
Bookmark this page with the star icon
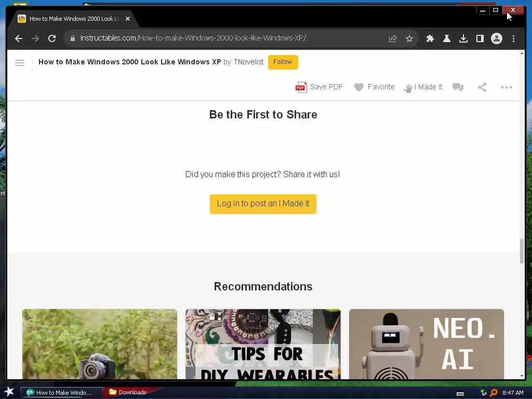(409, 38)
